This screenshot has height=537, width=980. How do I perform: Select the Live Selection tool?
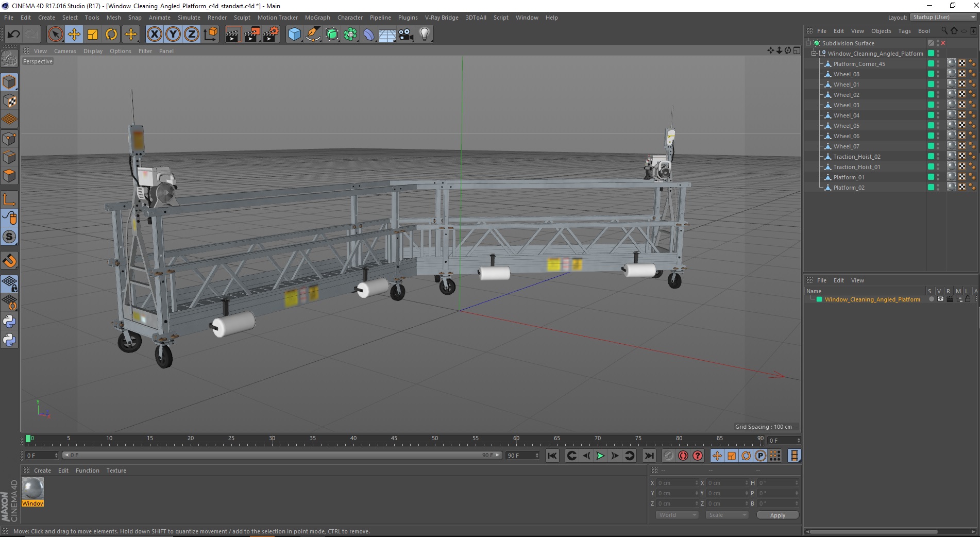point(55,35)
